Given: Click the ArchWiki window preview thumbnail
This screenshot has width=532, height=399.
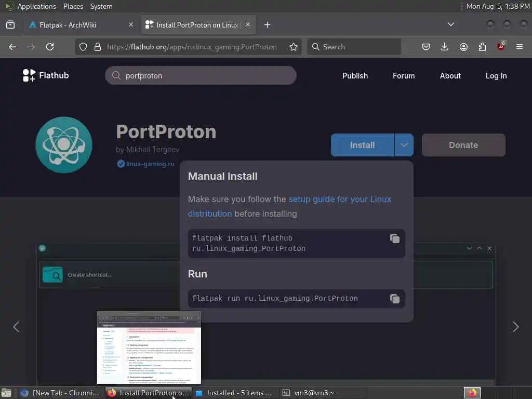Looking at the screenshot, I should (x=149, y=348).
